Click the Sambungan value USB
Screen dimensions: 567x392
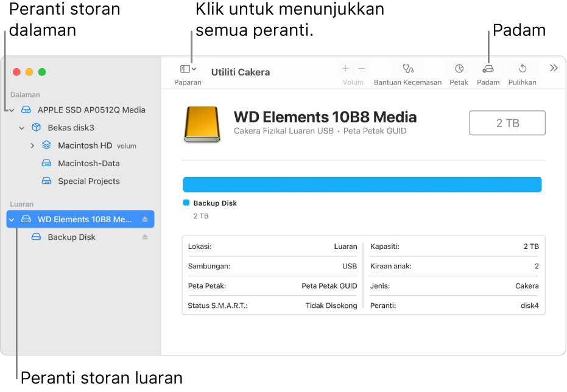[350, 266]
